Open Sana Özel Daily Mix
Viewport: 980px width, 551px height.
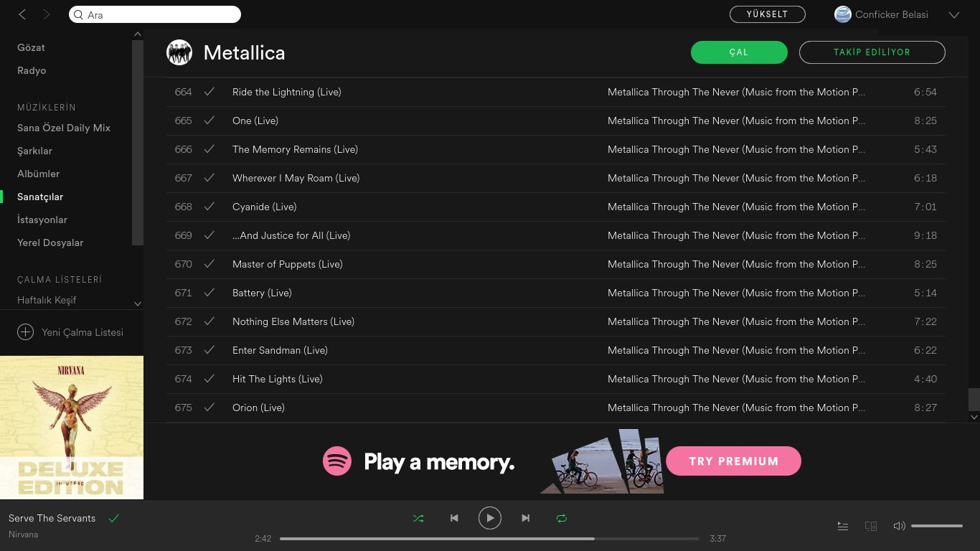[x=64, y=128]
